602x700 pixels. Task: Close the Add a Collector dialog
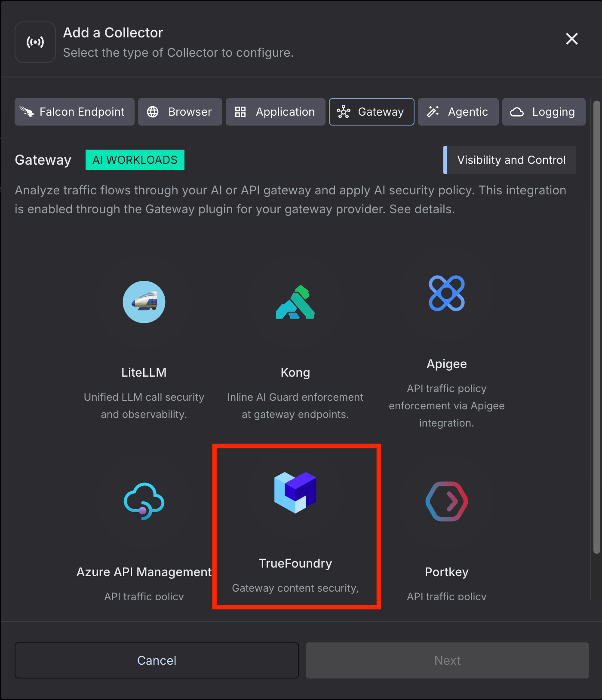click(x=571, y=39)
